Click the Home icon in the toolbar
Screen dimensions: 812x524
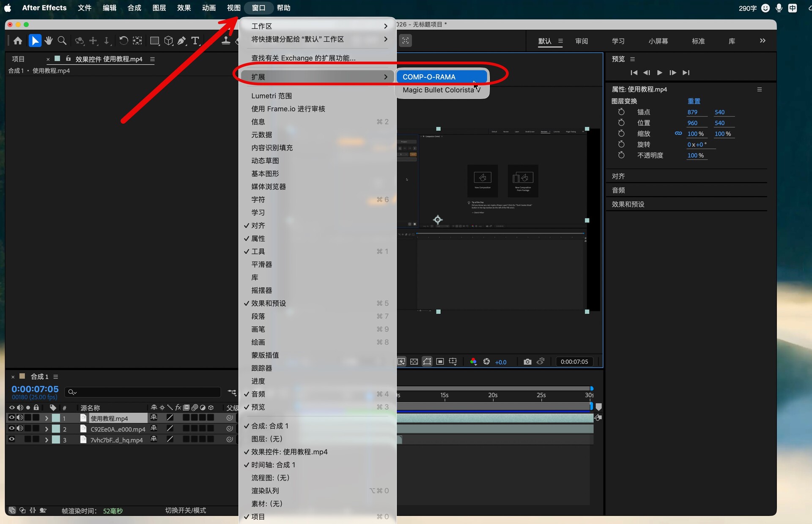pyautogui.click(x=18, y=41)
